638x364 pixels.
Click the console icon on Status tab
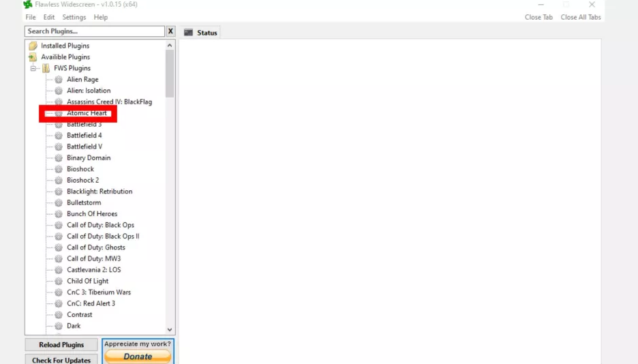188,33
